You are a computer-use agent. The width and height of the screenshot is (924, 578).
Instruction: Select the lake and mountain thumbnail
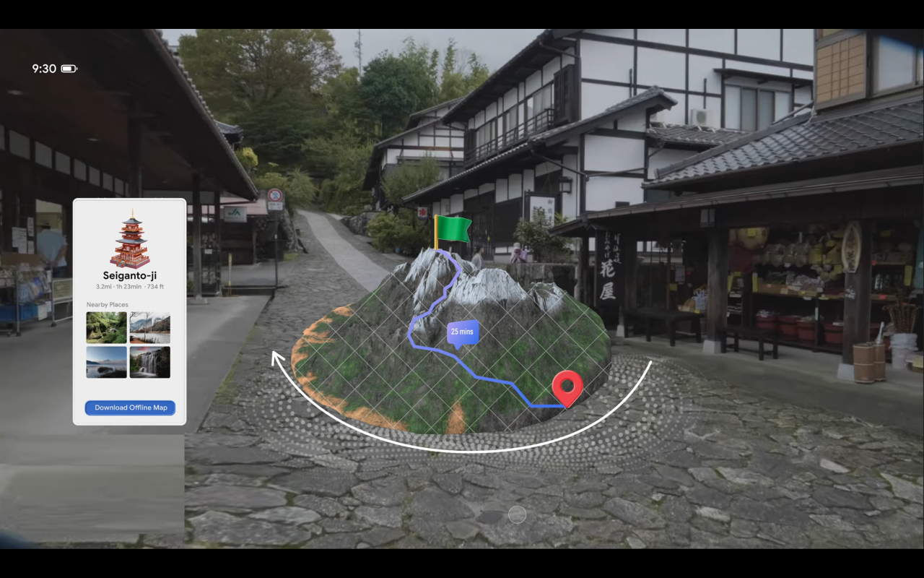coord(107,362)
